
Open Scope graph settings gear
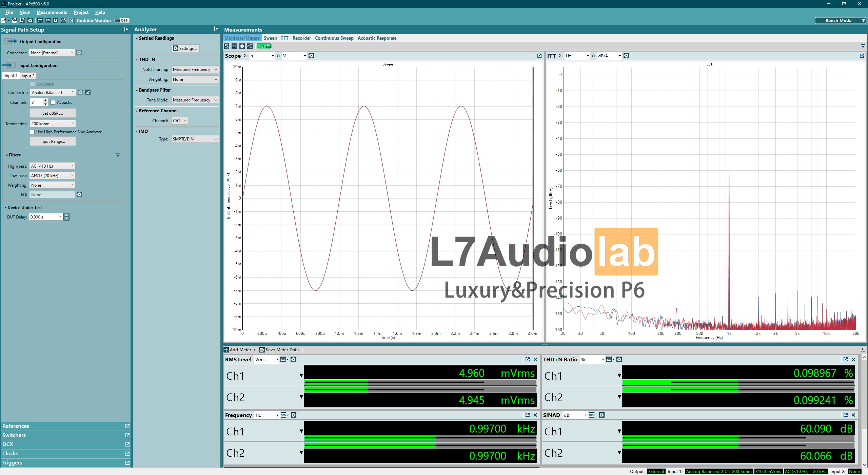(311, 56)
